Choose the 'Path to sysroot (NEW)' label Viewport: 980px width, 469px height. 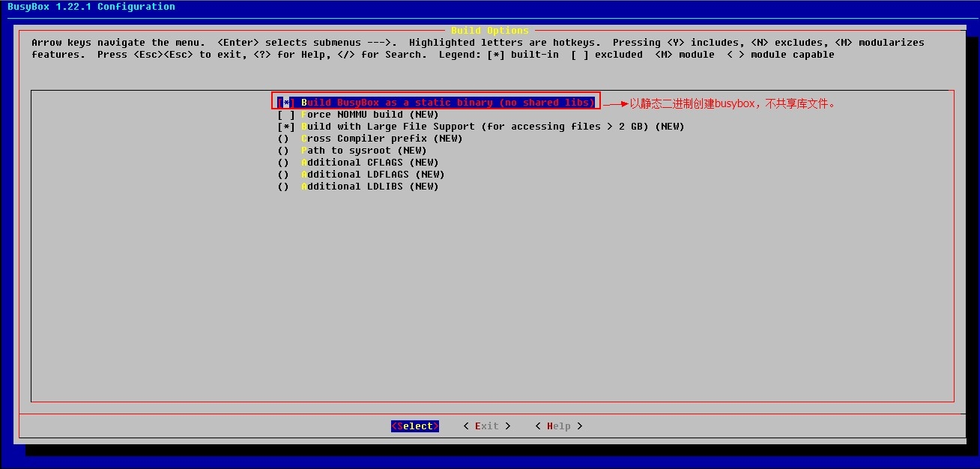click(x=364, y=151)
